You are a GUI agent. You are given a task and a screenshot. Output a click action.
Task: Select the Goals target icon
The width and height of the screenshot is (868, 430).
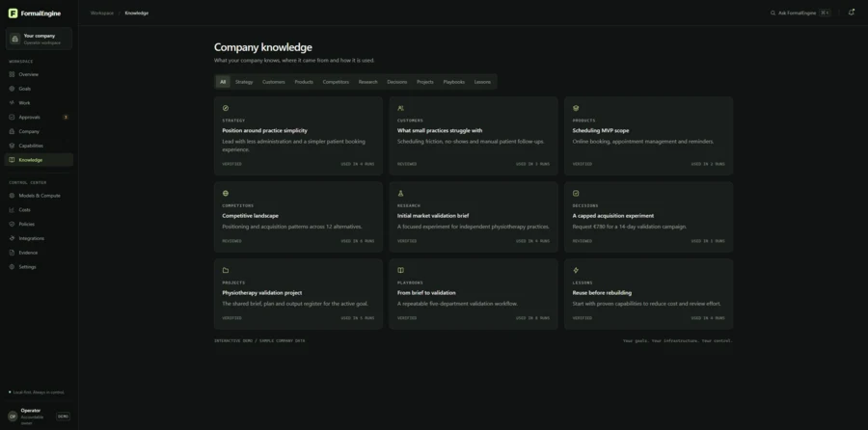12,89
